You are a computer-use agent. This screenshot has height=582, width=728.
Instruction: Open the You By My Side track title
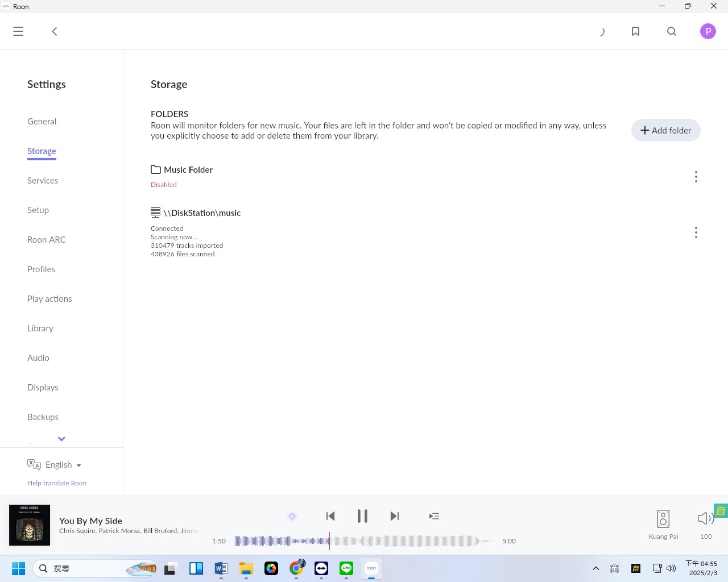coord(91,521)
